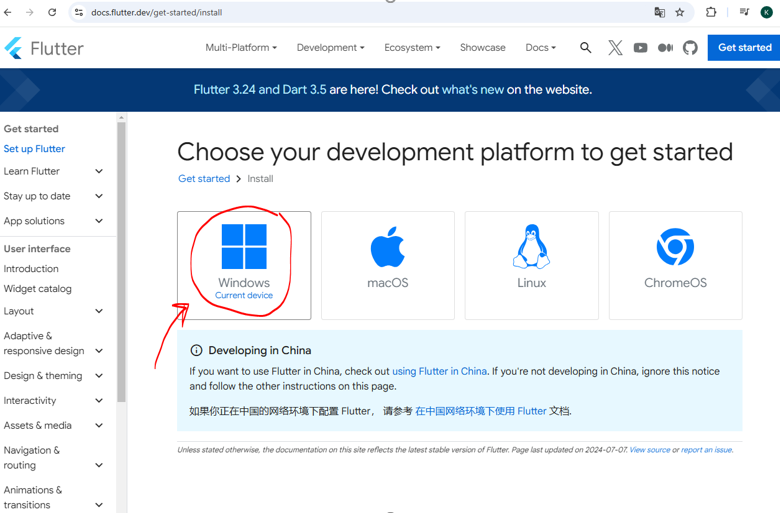The height and width of the screenshot is (513, 780).
Task: Open the Development dropdown menu
Action: point(330,48)
